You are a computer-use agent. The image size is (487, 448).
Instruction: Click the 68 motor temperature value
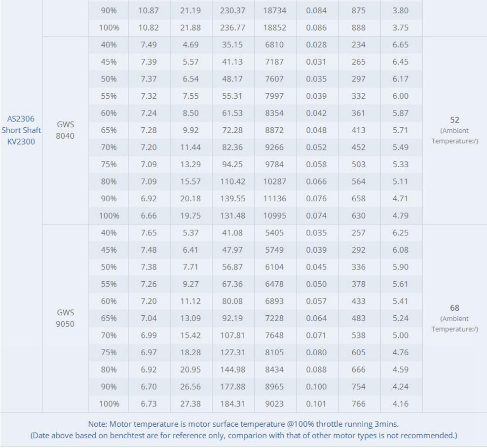454,308
